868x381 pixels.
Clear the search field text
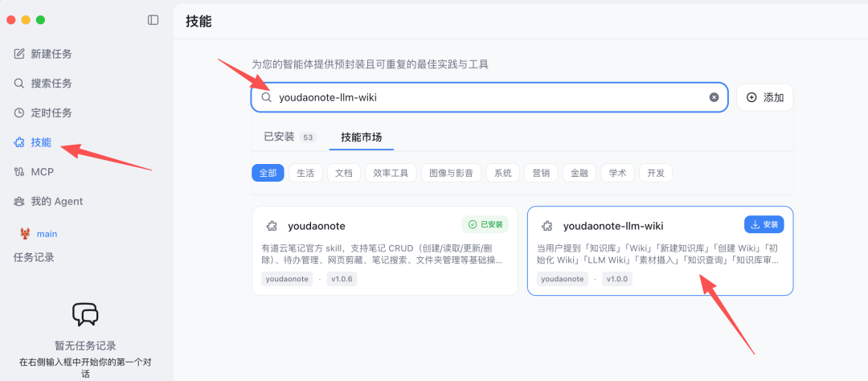tap(714, 97)
